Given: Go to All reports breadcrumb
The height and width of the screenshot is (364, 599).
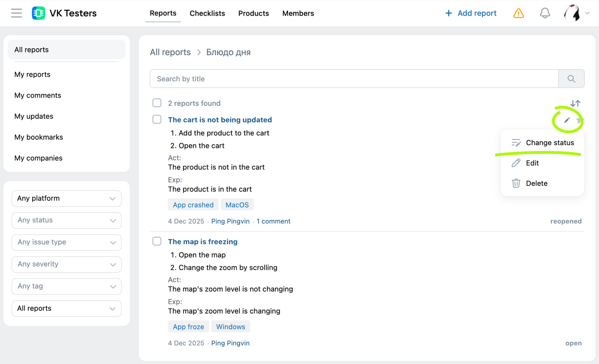Looking at the screenshot, I should point(170,52).
